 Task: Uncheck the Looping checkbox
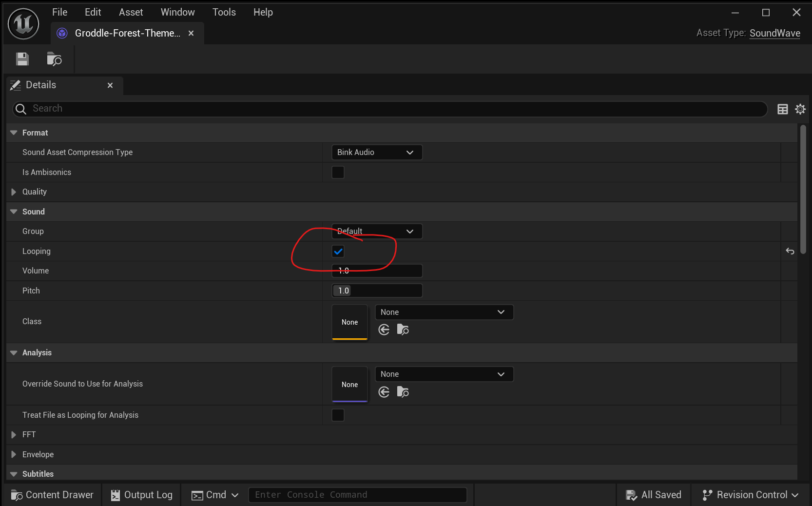tap(338, 251)
